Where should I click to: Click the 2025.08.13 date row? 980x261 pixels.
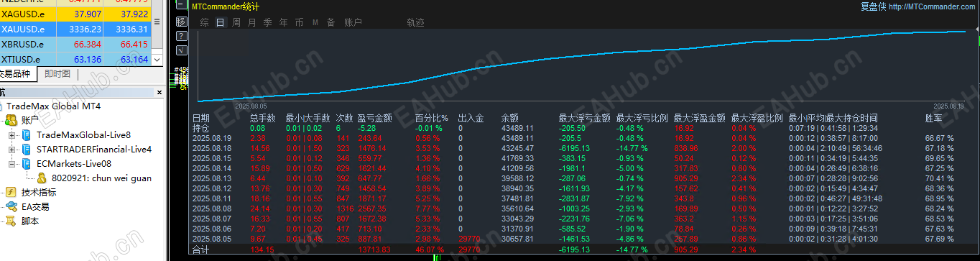(x=212, y=178)
